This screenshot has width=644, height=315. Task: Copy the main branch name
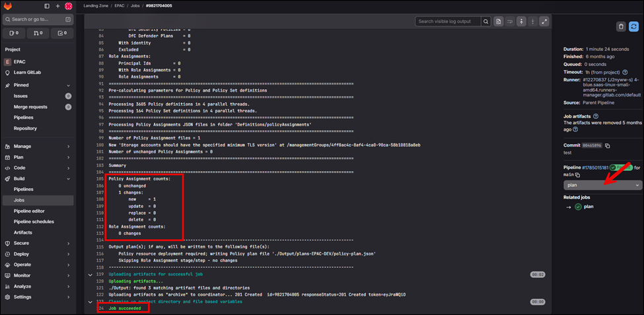click(x=577, y=175)
